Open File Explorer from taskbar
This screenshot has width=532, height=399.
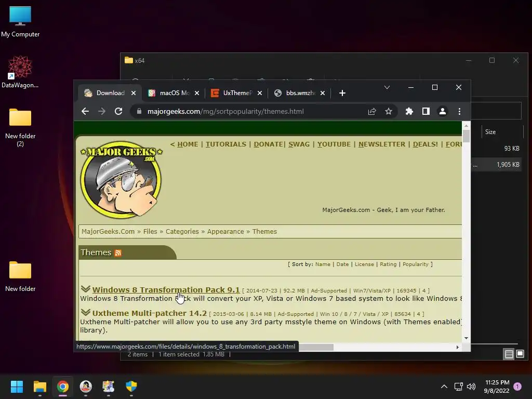point(39,387)
